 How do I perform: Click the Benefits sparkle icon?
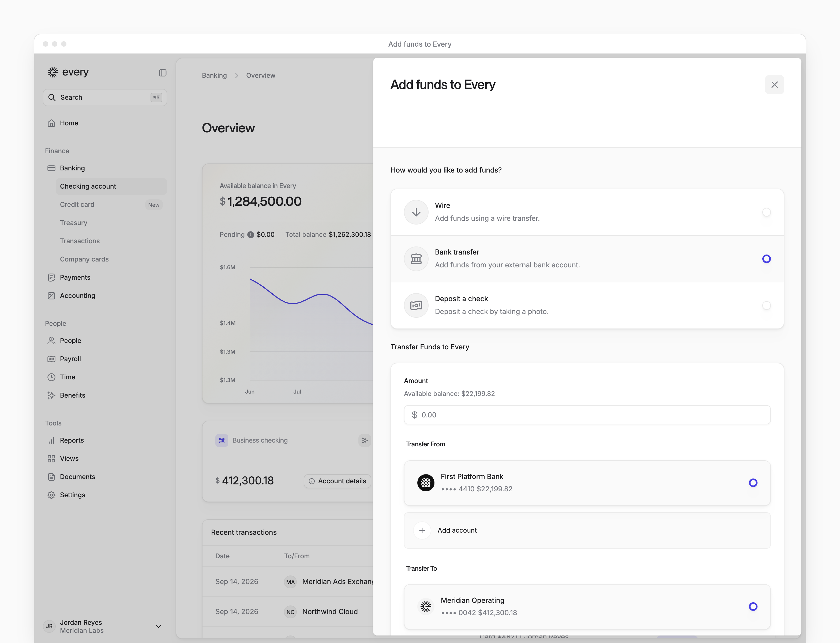pos(51,395)
